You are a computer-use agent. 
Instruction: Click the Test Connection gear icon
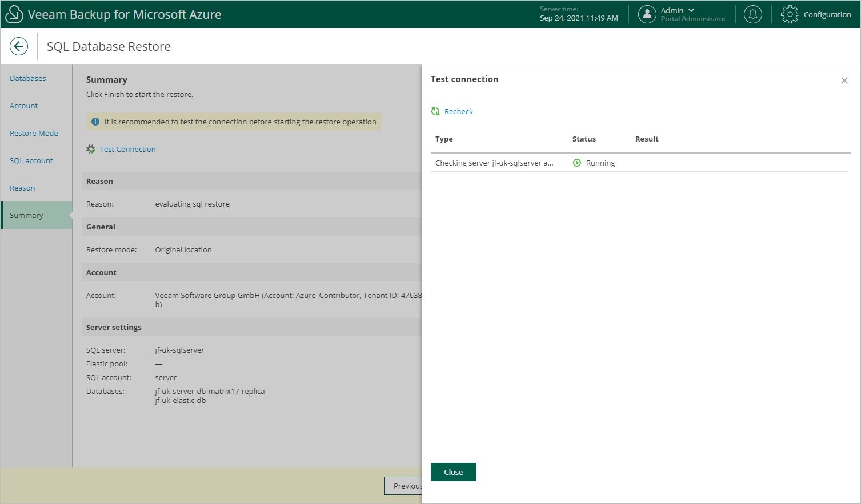click(91, 149)
